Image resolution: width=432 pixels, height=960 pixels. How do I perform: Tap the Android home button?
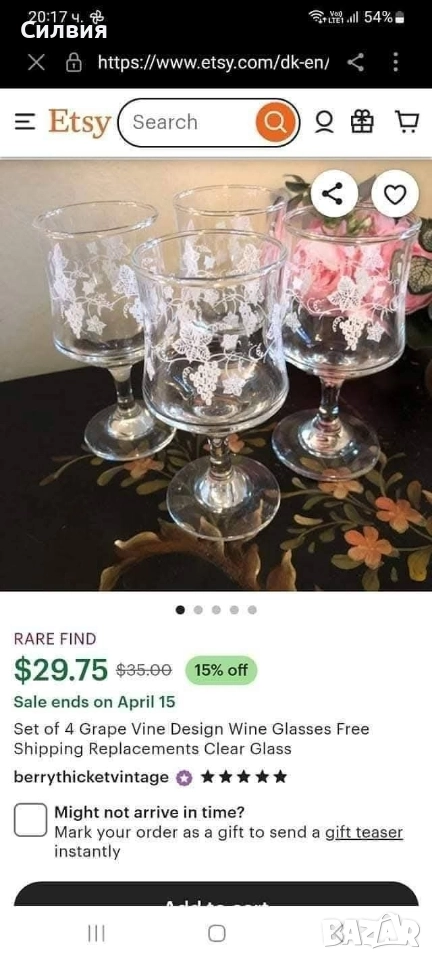tap(217, 933)
